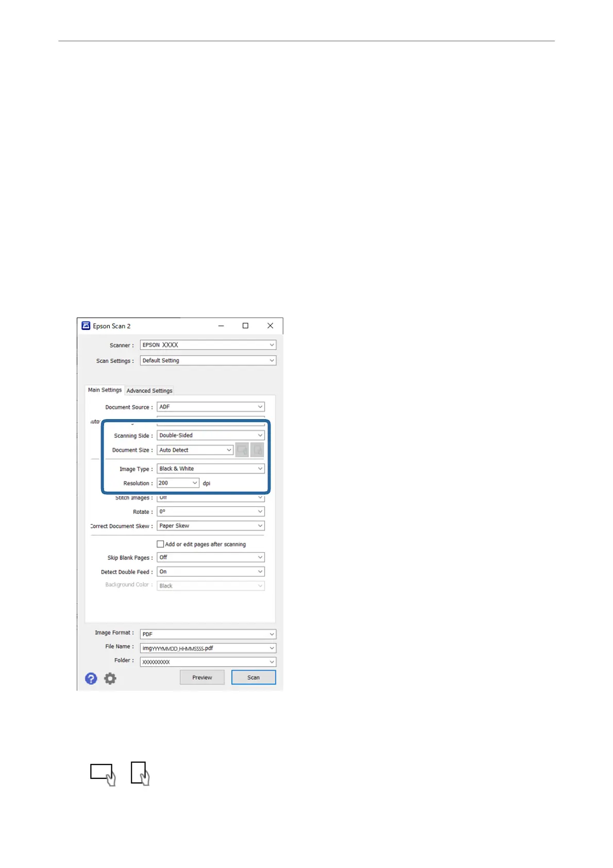Switch to the Advanced Settings tab
Image resolution: width=613 pixels, height=868 pixels.
[149, 391]
